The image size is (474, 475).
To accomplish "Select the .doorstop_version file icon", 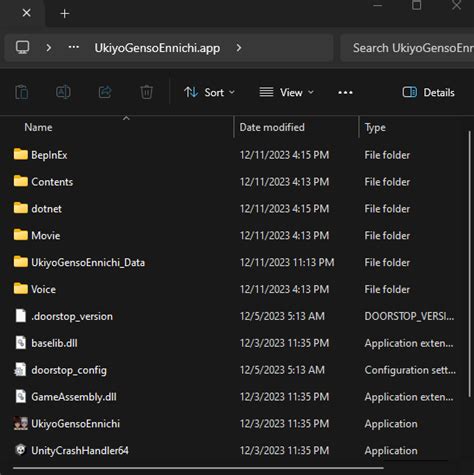I will [21, 316].
